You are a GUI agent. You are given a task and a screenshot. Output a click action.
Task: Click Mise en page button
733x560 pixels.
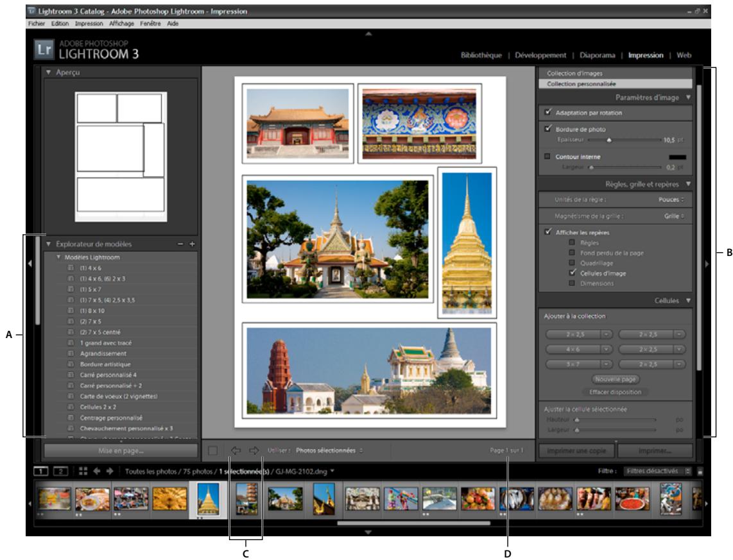[121, 451]
